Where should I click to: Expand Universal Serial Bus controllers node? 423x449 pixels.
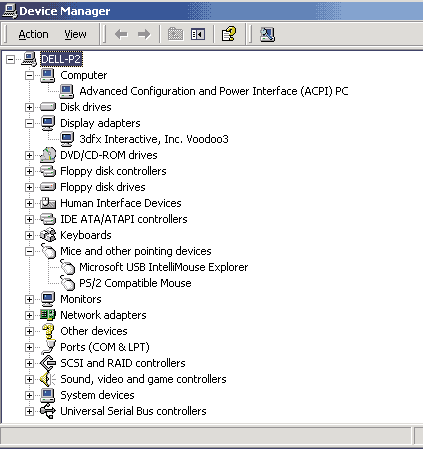[29, 411]
